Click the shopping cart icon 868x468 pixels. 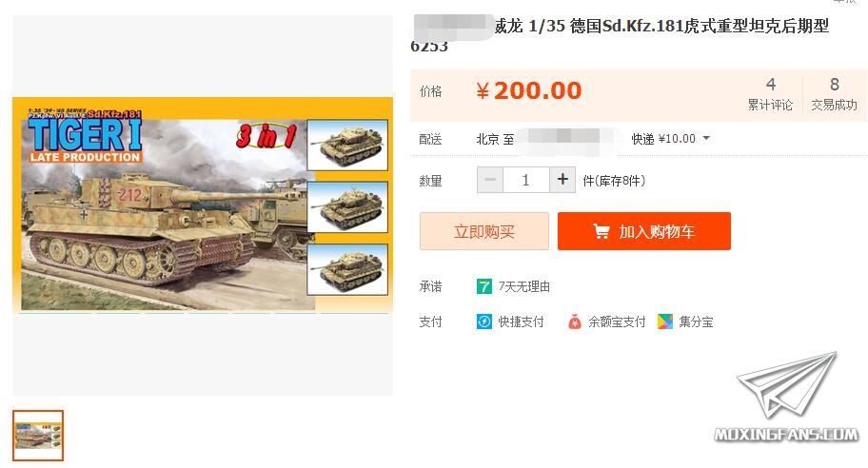pos(601,231)
